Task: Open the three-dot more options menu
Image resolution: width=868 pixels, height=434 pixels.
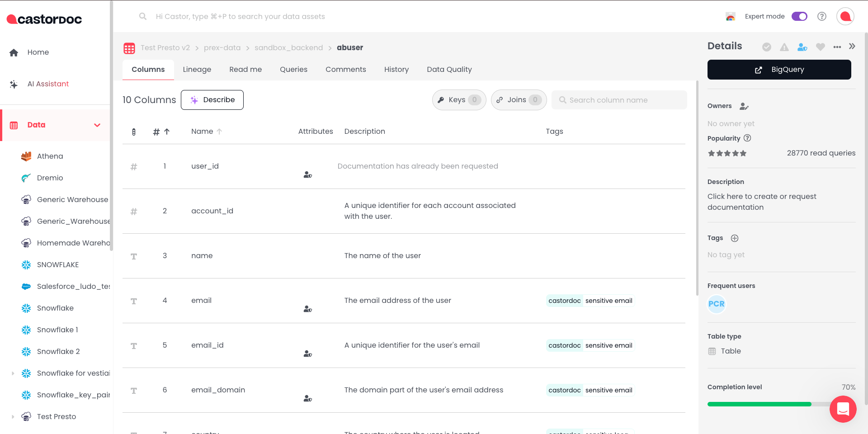Action: (837, 47)
